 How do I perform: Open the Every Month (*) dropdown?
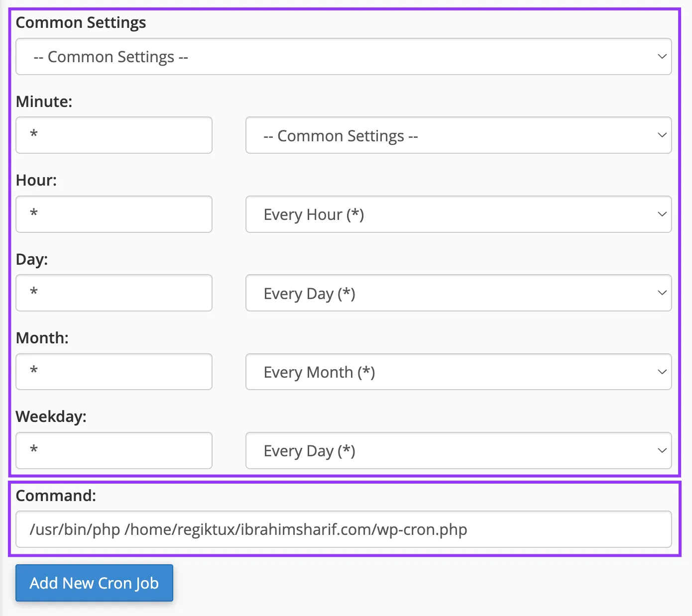point(459,372)
